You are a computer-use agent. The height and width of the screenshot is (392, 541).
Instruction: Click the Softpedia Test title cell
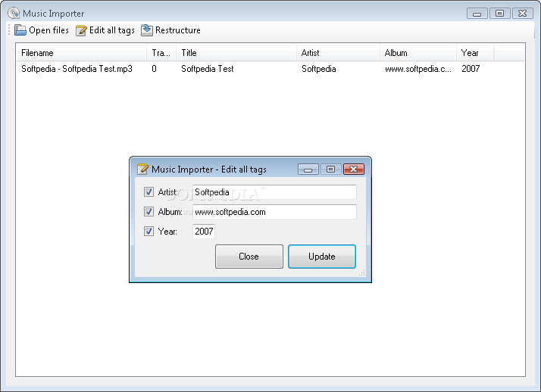(208, 69)
